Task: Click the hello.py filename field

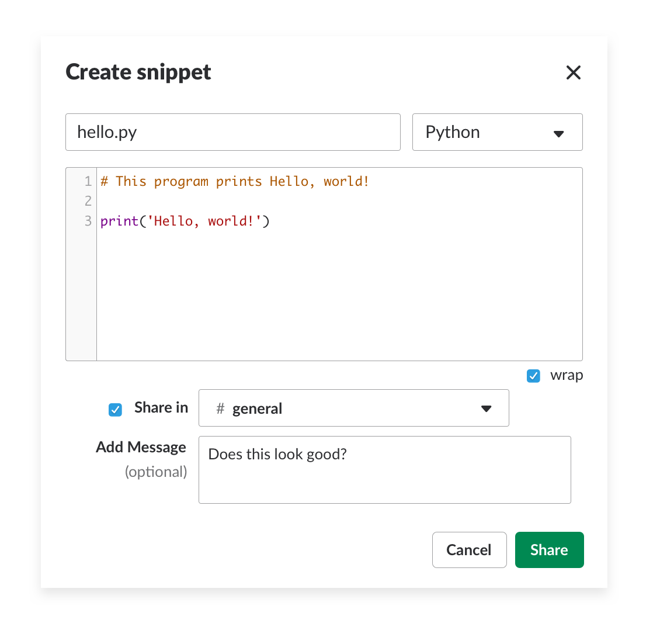Action: (233, 132)
